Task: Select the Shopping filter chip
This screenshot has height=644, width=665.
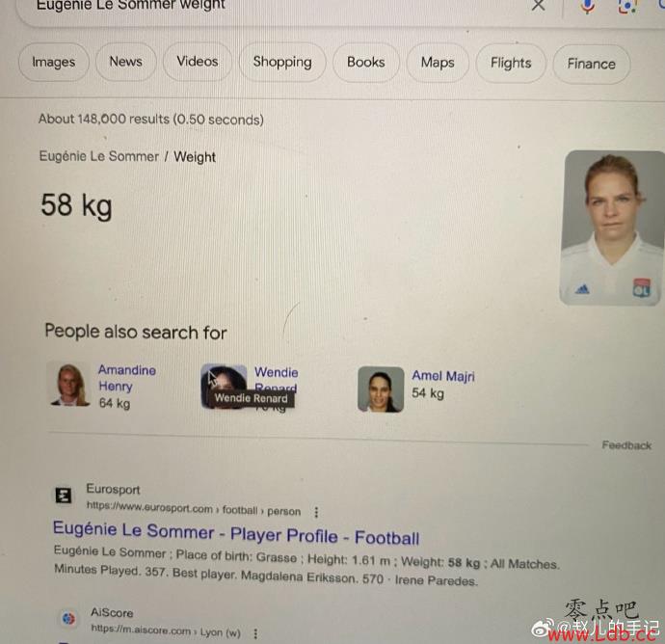Action: click(x=282, y=62)
